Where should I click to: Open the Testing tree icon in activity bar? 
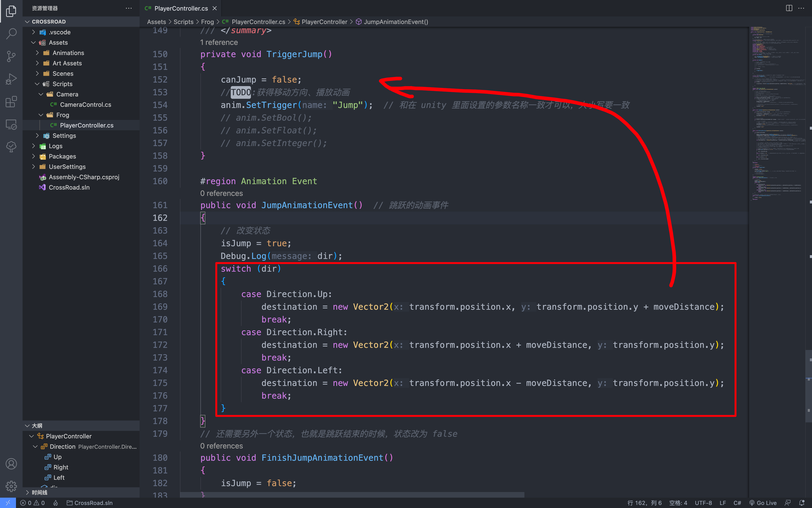click(x=11, y=147)
